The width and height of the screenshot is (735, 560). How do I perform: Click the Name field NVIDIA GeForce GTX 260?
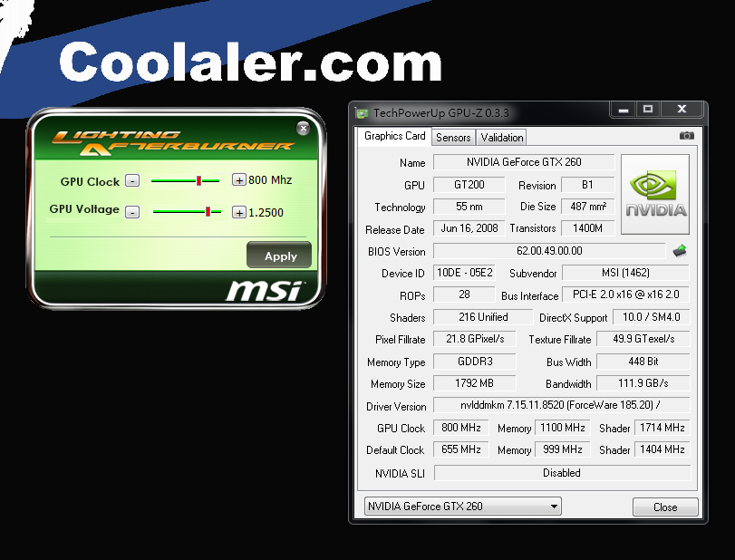click(x=524, y=162)
